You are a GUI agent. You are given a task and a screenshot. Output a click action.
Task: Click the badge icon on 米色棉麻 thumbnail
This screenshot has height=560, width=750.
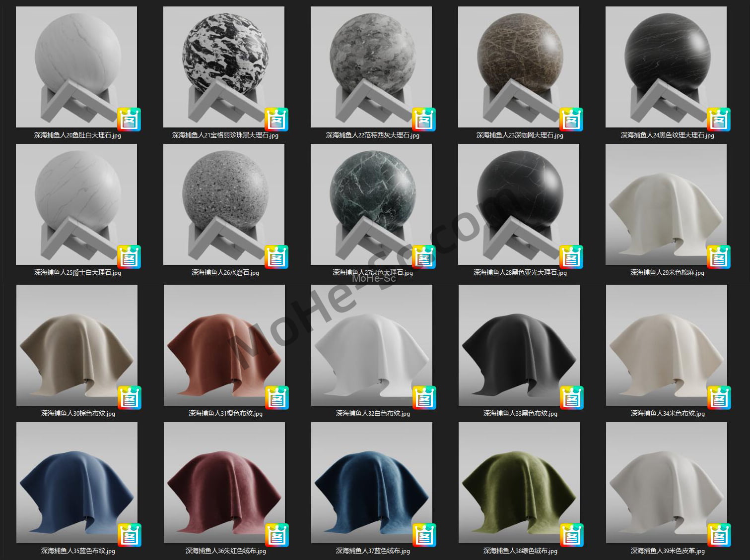[719, 257]
